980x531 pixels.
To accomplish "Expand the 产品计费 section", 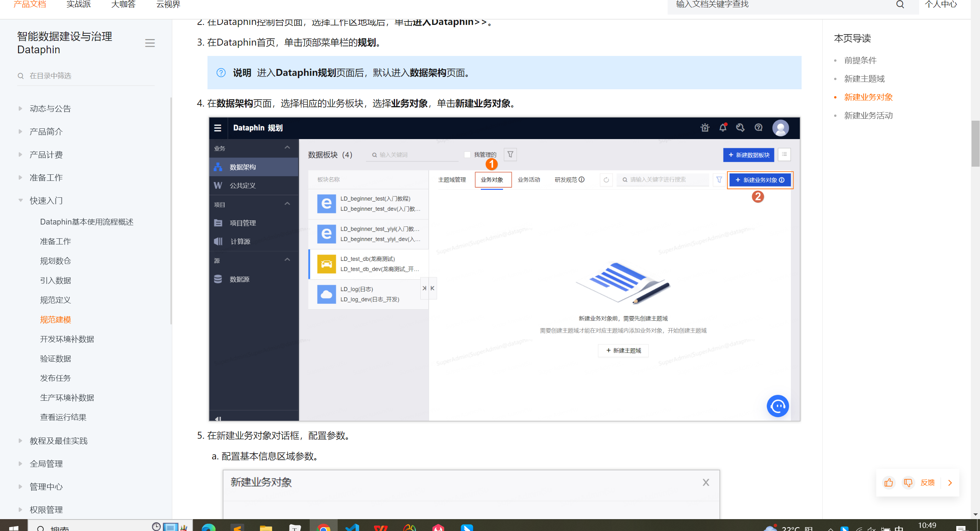I will [20, 154].
